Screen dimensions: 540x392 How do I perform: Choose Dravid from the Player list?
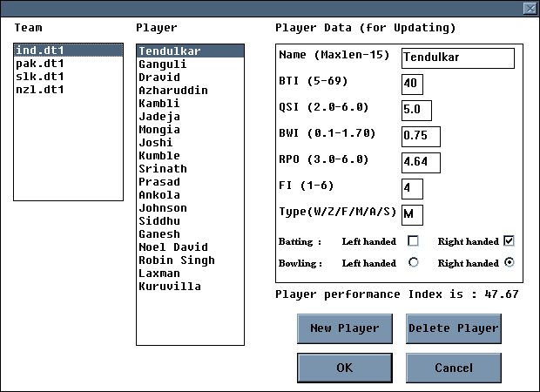[159, 78]
